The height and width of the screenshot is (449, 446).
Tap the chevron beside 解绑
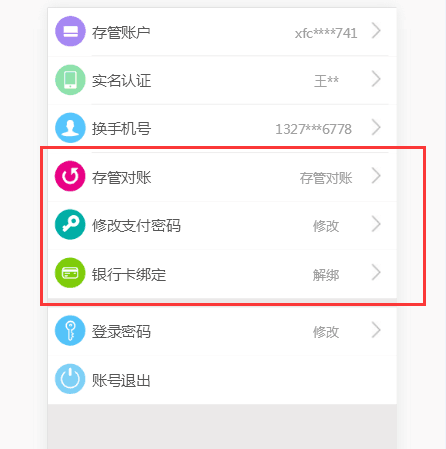[x=376, y=272]
